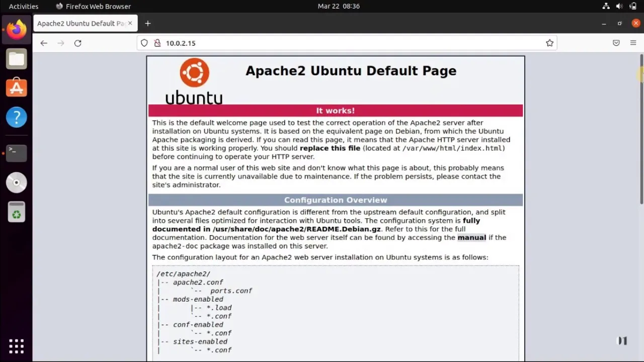Click the address bar showing 10.0.2.15

pyautogui.click(x=347, y=43)
